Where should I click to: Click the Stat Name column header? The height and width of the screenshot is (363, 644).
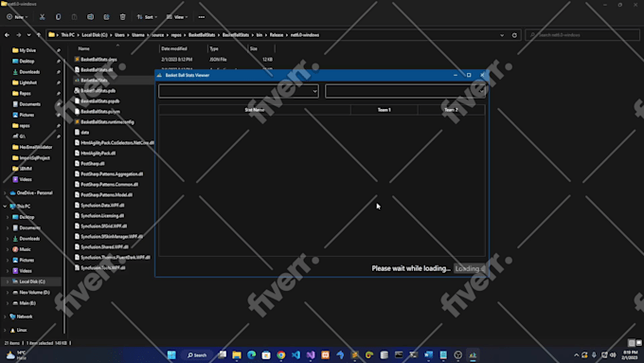[x=255, y=110]
